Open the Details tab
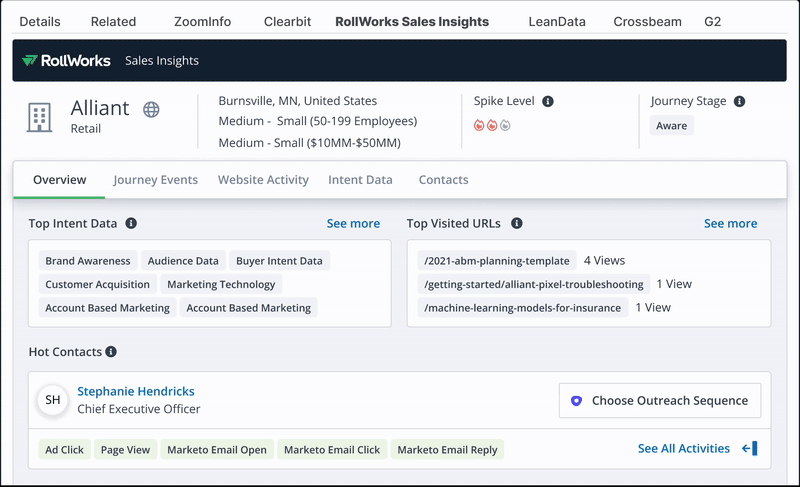 [40, 21]
